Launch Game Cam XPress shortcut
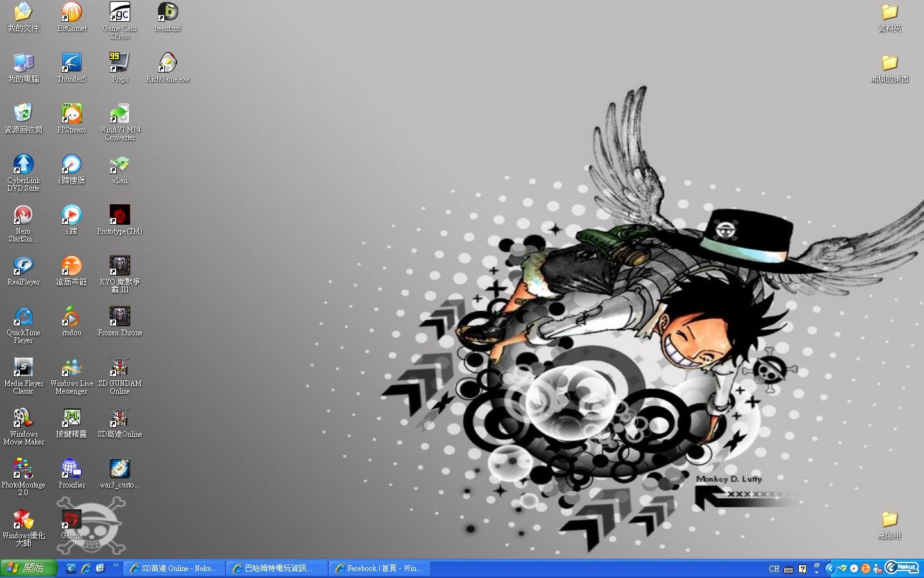 point(120,21)
